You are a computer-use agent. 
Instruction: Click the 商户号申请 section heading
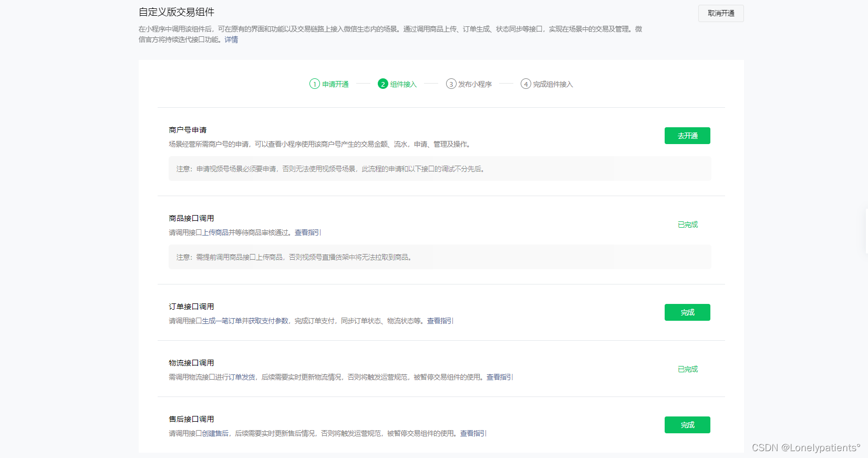point(188,130)
